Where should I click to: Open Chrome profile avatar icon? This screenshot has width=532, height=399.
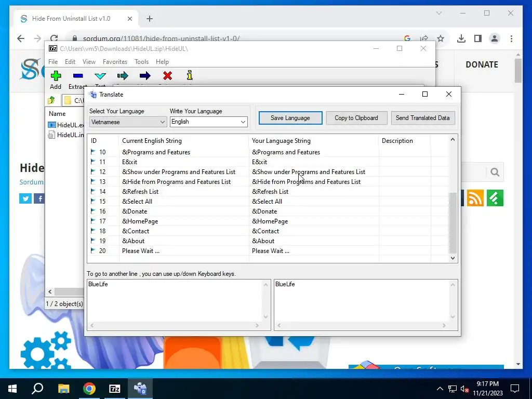(495, 38)
